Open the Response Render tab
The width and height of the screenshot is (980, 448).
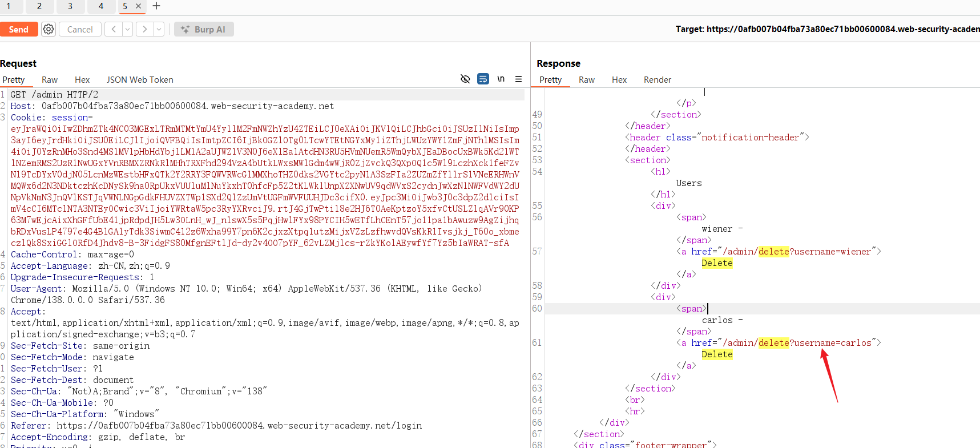click(658, 80)
